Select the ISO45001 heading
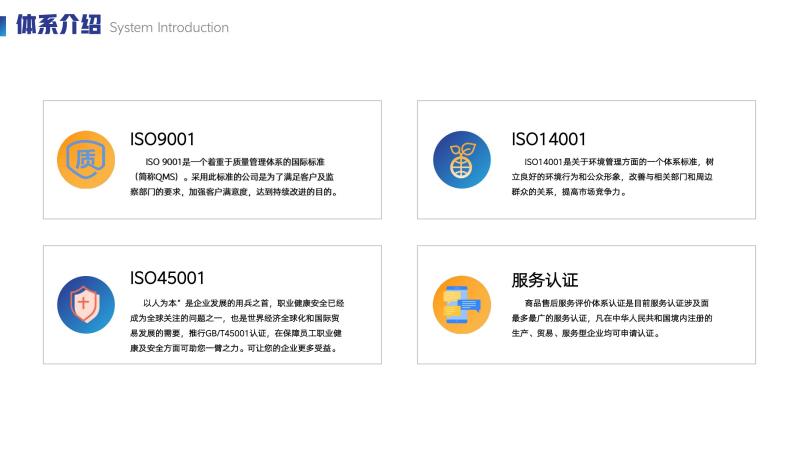 point(167,278)
